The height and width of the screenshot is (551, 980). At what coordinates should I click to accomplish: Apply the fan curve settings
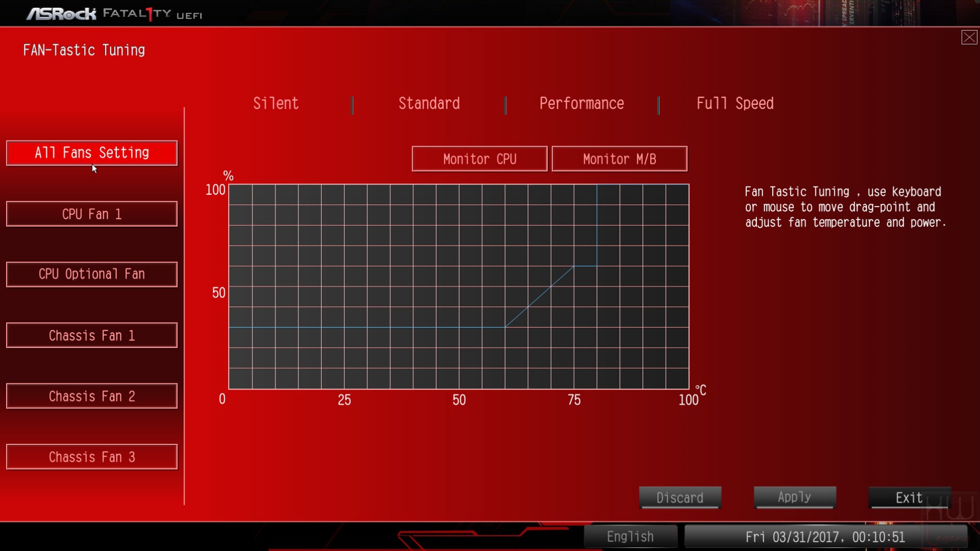794,497
